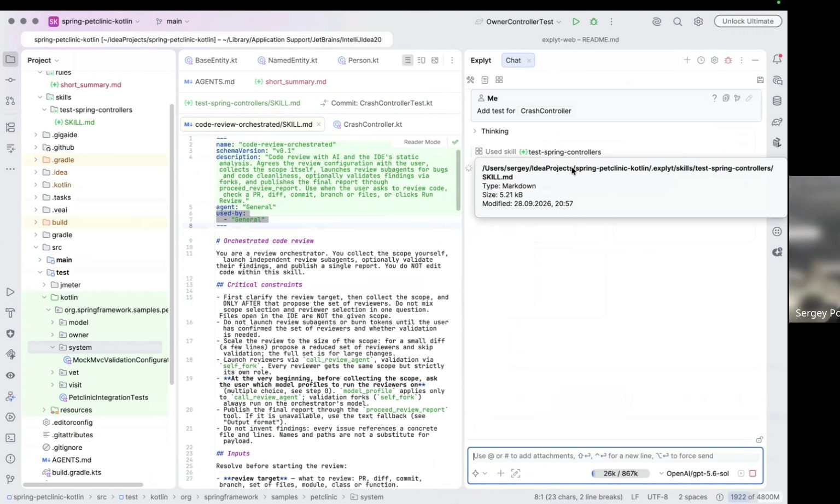Click the 26k / 867k token usage indicator
This screenshot has width=840, height=504.
point(620,473)
